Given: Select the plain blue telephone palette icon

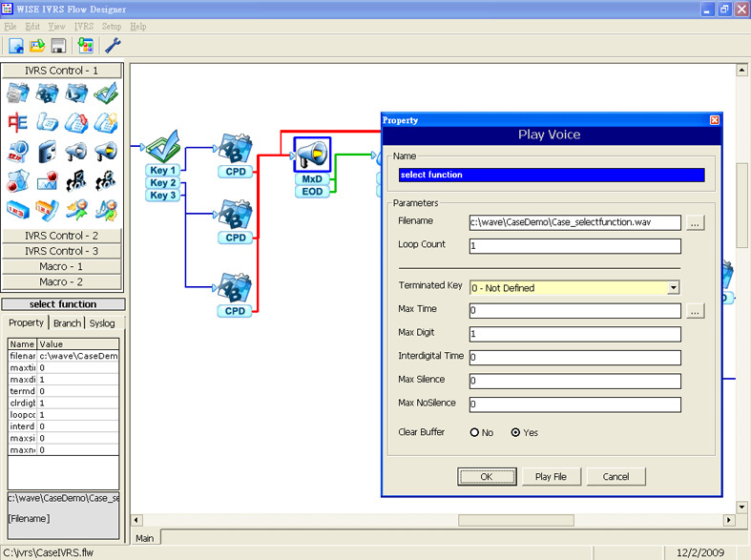Looking at the screenshot, I should pyautogui.click(x=48, y=122).
